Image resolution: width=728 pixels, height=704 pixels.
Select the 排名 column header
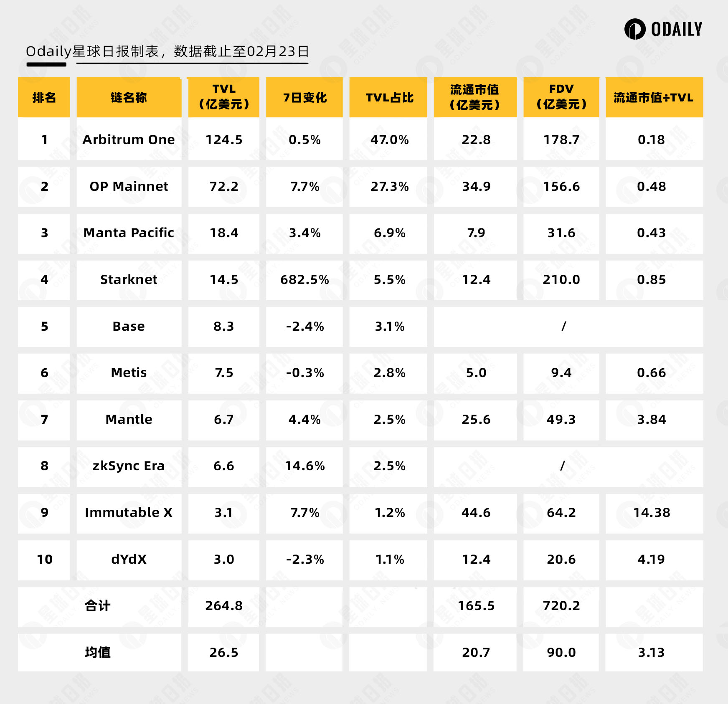click(44, 97)
